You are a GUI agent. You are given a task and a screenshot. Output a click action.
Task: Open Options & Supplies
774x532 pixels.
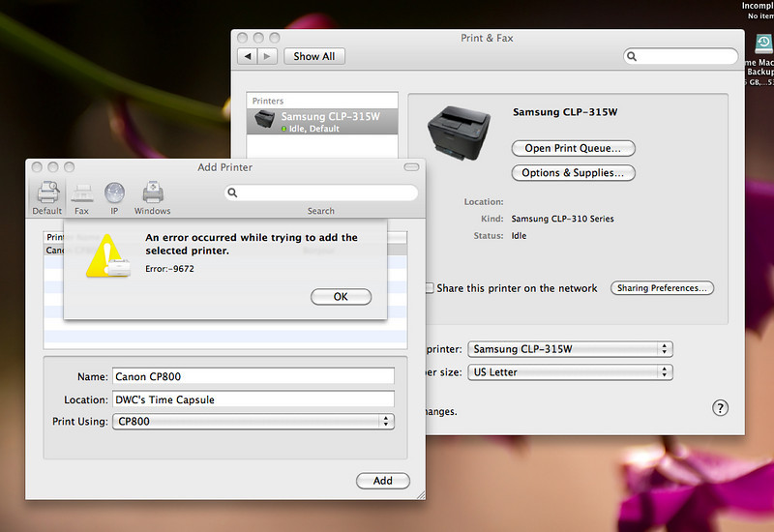coord(573,173)
